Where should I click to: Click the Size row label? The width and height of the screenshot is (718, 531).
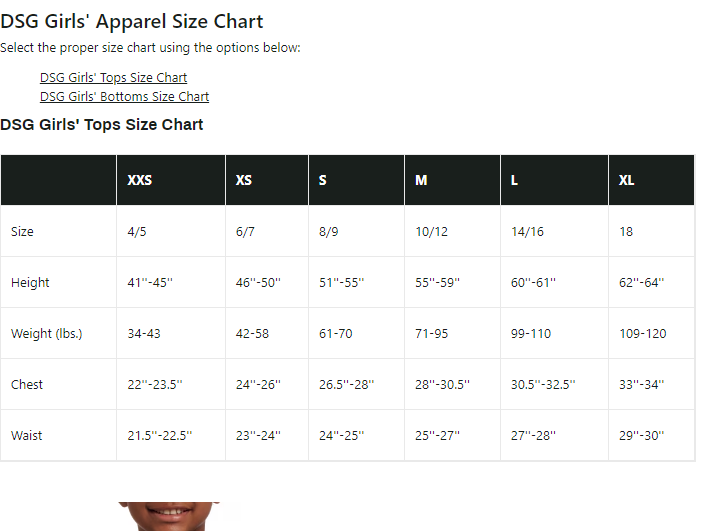tap(22, 231)
